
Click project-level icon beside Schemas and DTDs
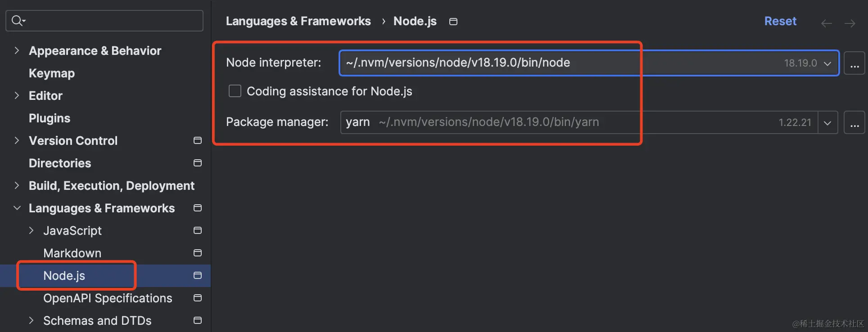197,321
